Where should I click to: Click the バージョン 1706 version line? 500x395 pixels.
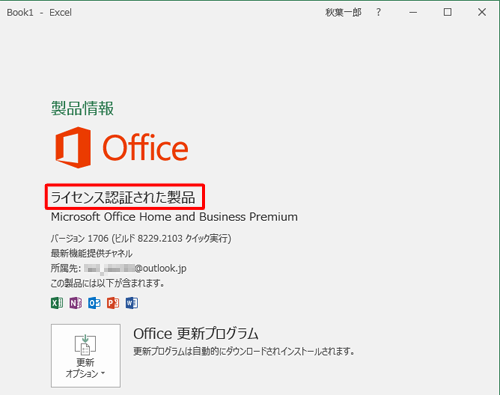(141, 239)
